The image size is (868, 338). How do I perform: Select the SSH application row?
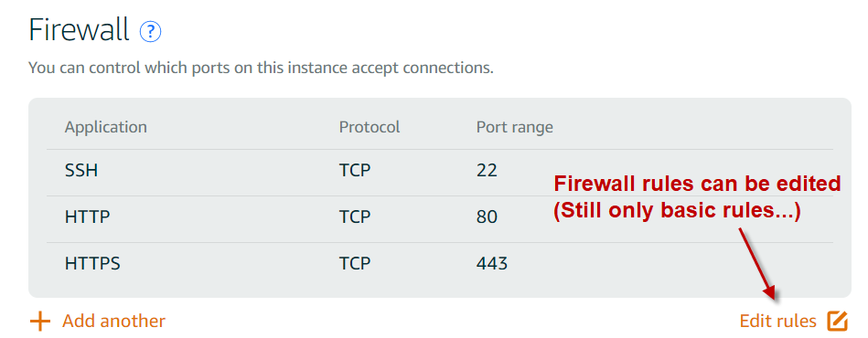pos(440,171)
